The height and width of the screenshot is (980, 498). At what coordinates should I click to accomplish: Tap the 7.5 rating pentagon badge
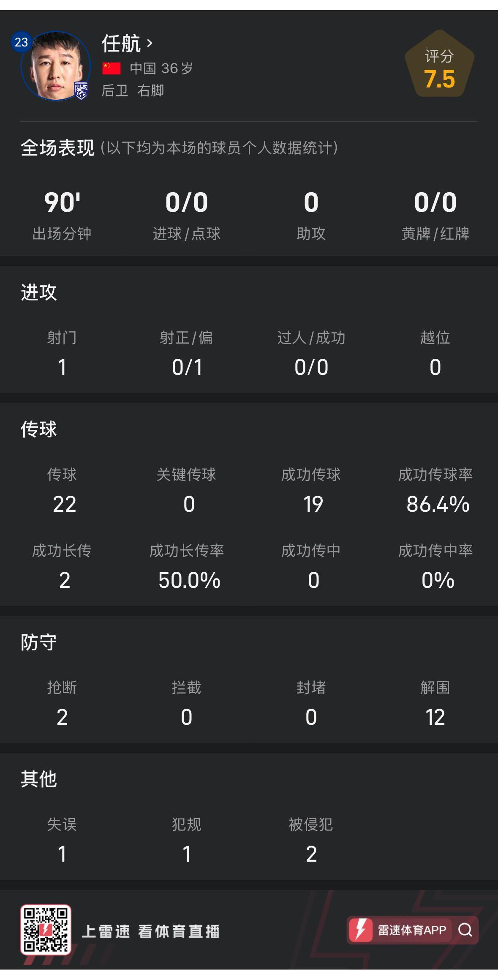[x=439, y=64]
